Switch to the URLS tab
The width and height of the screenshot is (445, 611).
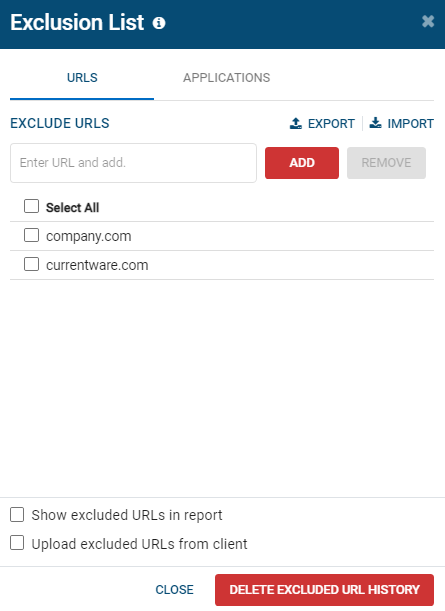(x=82, y=78)
